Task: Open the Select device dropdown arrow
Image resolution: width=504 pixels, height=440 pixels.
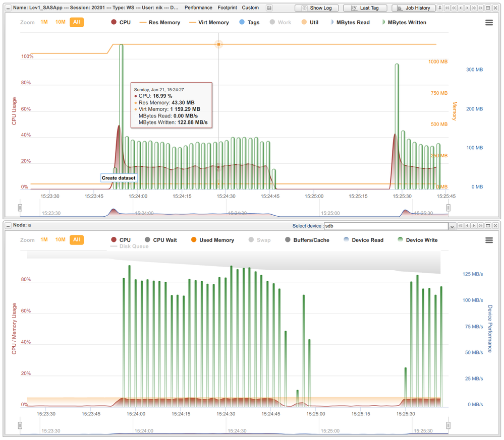Action: [452, 226]
